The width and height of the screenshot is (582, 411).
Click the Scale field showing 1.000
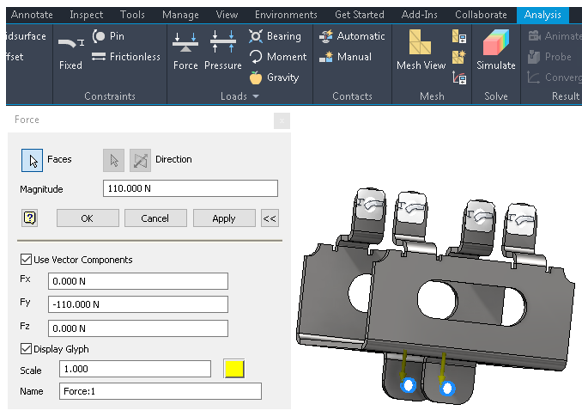coord(135,369)
